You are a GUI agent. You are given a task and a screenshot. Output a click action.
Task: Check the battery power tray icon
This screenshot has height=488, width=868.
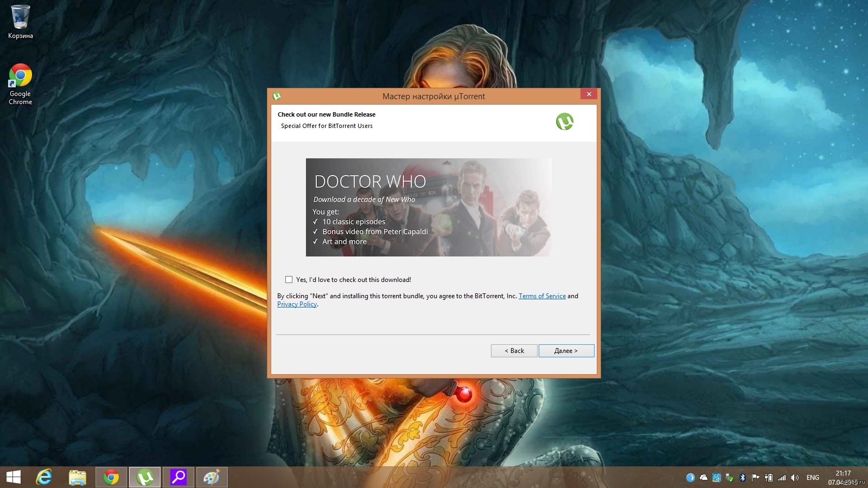coord(769,478)
